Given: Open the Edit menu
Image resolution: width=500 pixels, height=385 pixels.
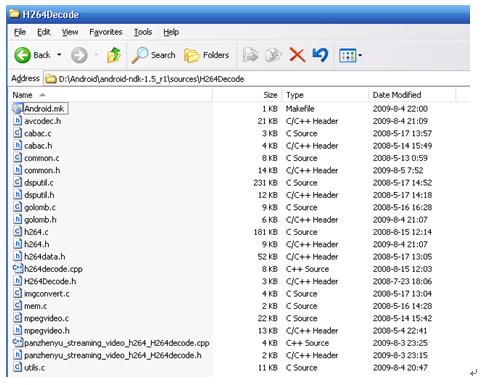Looking at the screenshot, I should 44,32.
